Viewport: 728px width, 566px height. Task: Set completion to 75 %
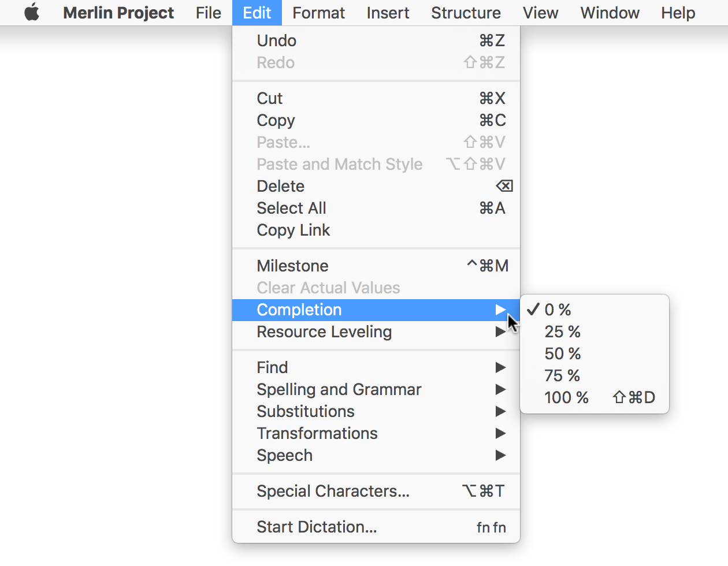tap(595, 376)
